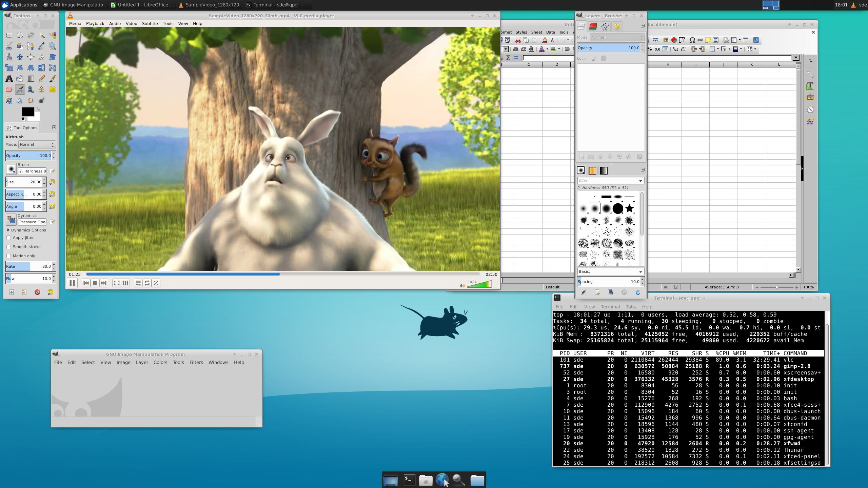
Task: Select the Eraser tool
Action: [9, 89]
